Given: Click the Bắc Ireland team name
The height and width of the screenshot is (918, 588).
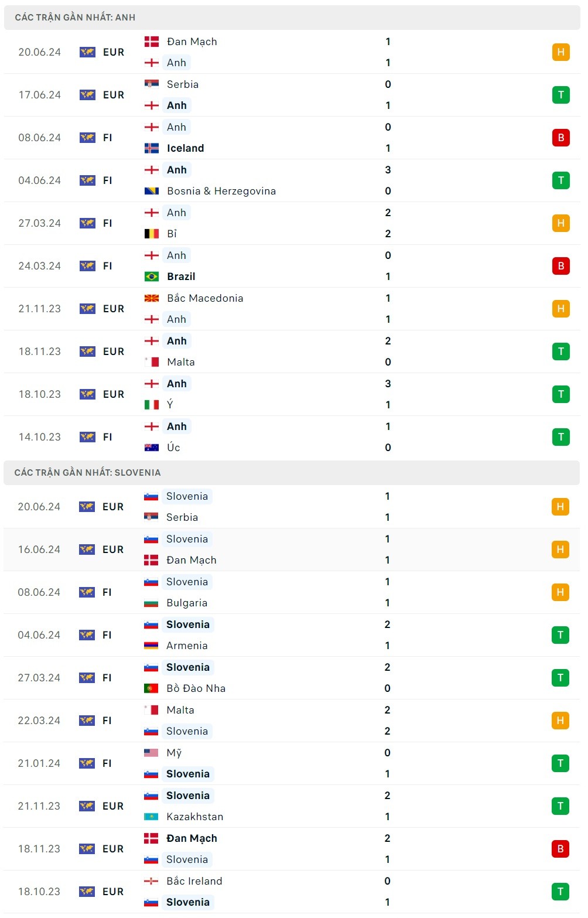Looking at the screenshot, I should click(194, 881).
